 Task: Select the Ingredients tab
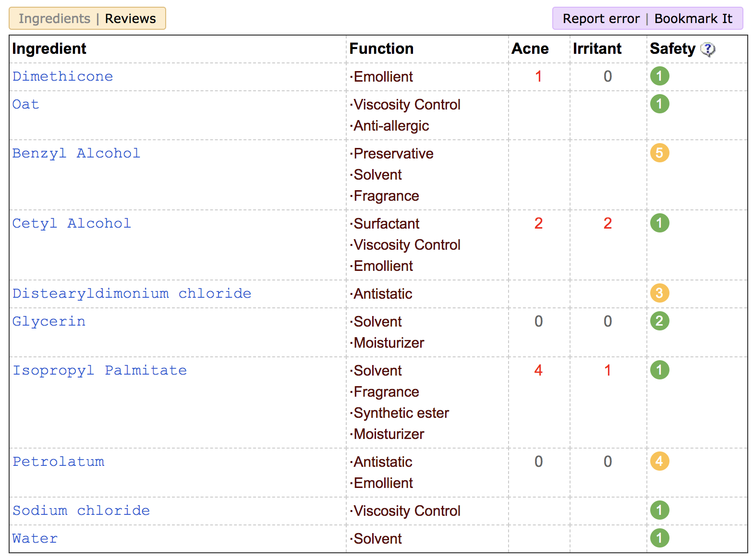pyautogui.click(x=54, y=18)
